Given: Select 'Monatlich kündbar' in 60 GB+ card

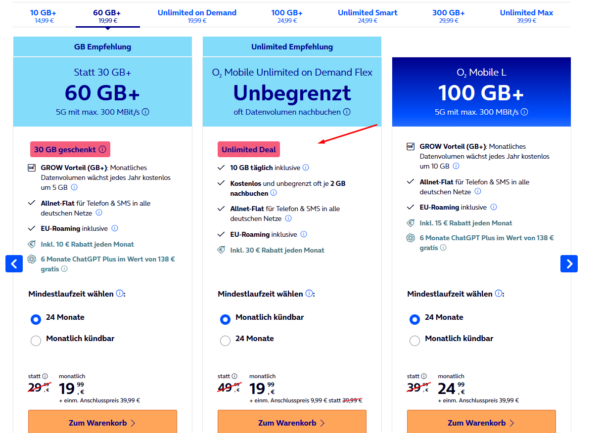Looking at the screenshot, I should coord(37,340).
